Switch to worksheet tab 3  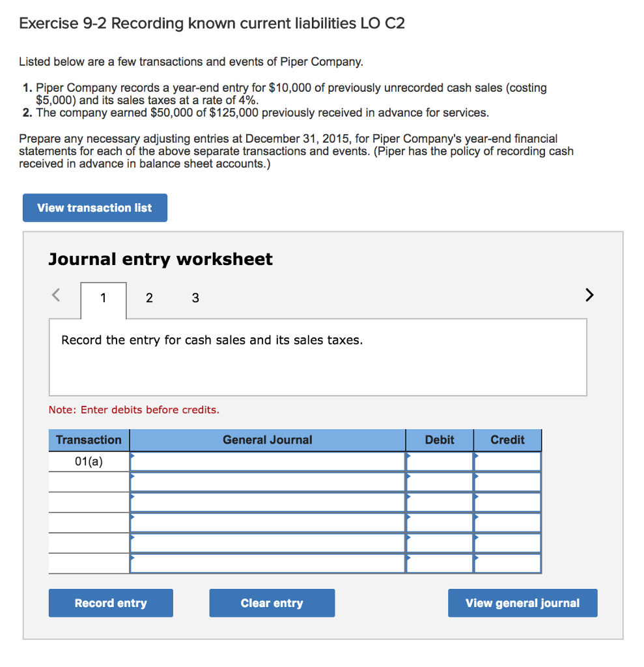(x=195, y=298)
